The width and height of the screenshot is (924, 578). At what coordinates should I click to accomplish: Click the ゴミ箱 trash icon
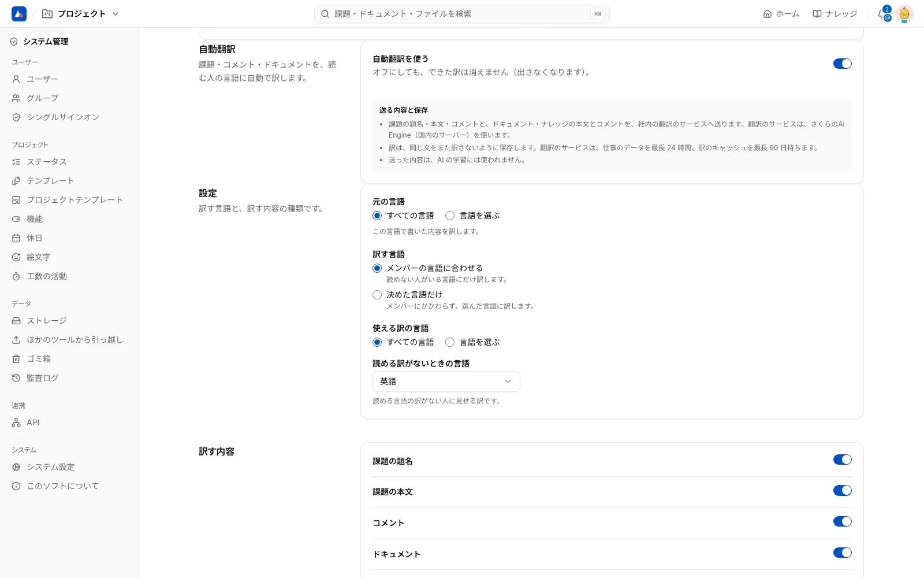16,359
